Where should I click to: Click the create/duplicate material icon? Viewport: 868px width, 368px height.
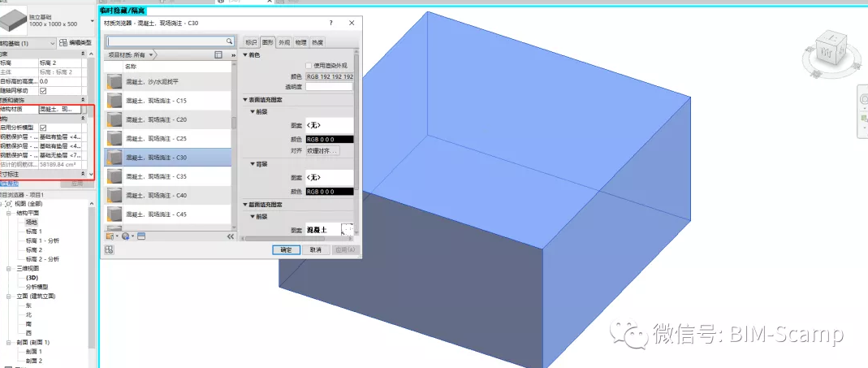tap(110, 236)
